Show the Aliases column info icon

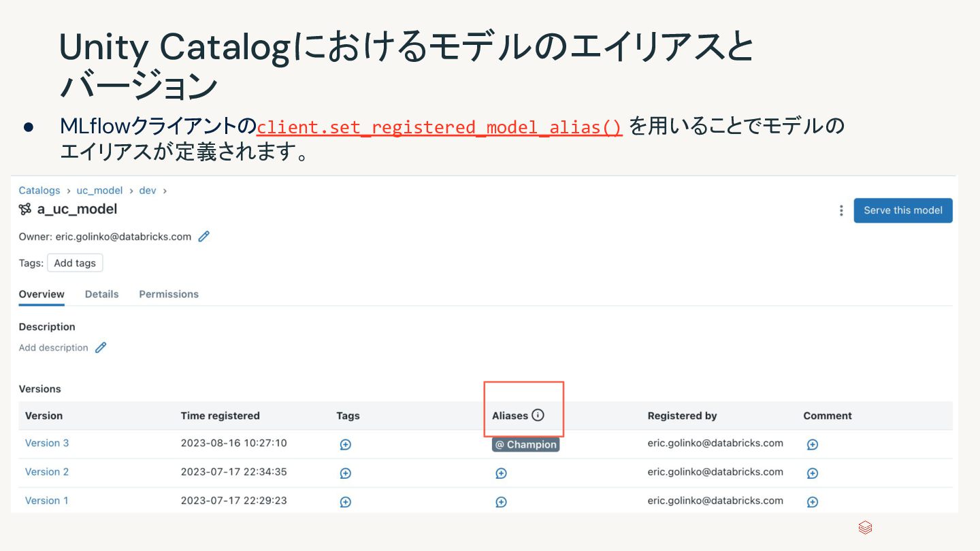538,415
